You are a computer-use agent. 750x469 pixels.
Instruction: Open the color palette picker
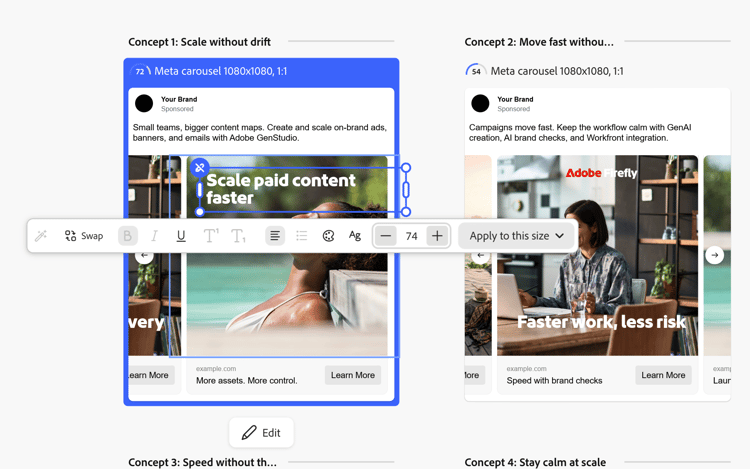tap(328, 236)
